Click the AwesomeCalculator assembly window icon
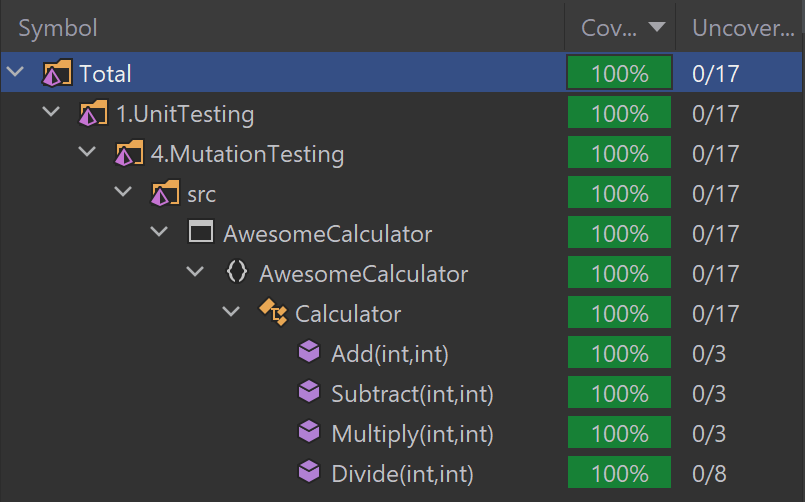This screenshot has width=805, height=502. tap(201, 233)
